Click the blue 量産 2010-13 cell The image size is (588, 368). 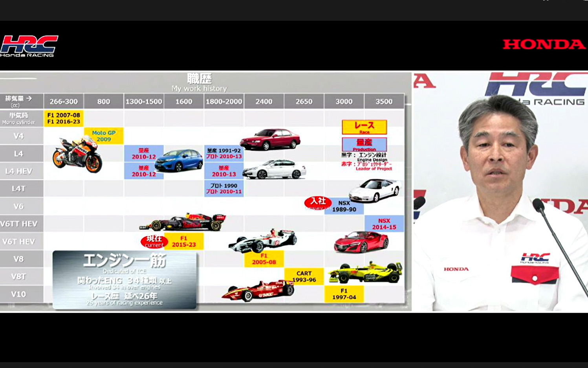tap(224, 171)
